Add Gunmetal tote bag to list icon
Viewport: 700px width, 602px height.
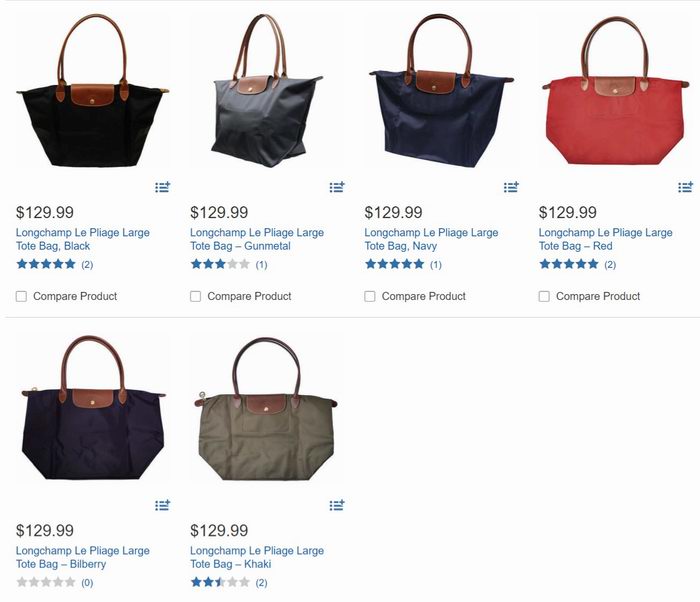337,187
